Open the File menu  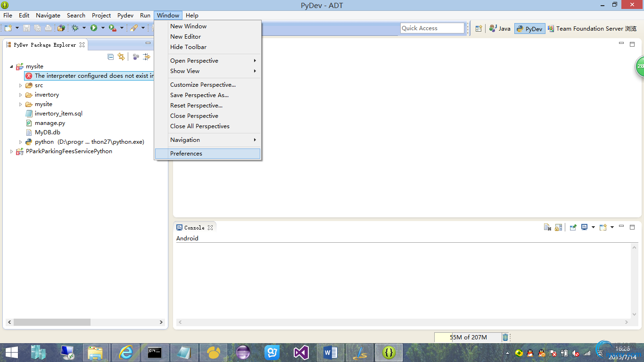8,15
